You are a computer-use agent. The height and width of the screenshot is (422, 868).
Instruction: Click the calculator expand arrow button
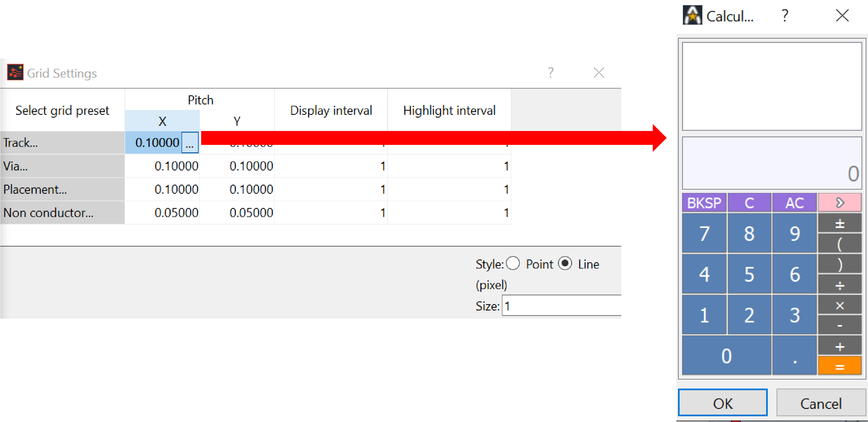point(839,203)
